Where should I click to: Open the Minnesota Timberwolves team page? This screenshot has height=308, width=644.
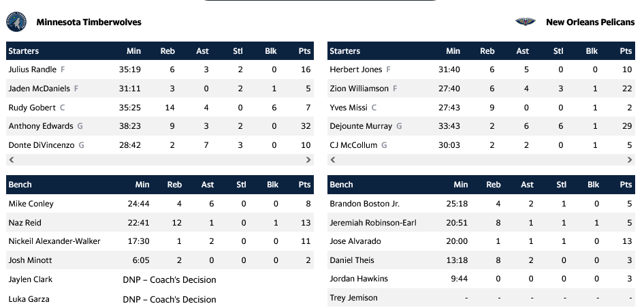(88, 22)
